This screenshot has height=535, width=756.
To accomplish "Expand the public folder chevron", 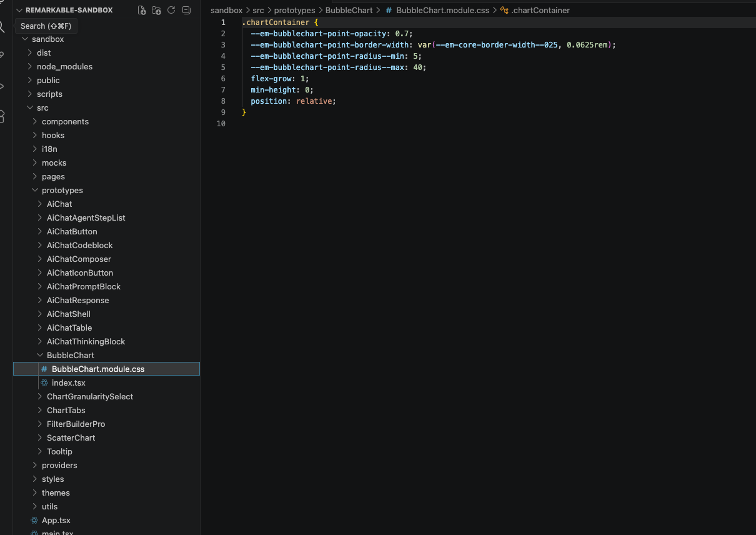I will coord(30,80).
